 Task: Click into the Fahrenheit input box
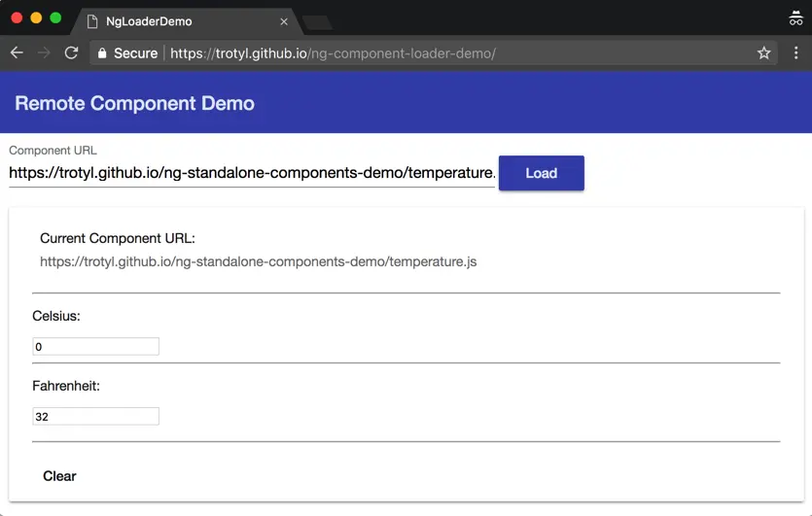[x=95, y=417]
